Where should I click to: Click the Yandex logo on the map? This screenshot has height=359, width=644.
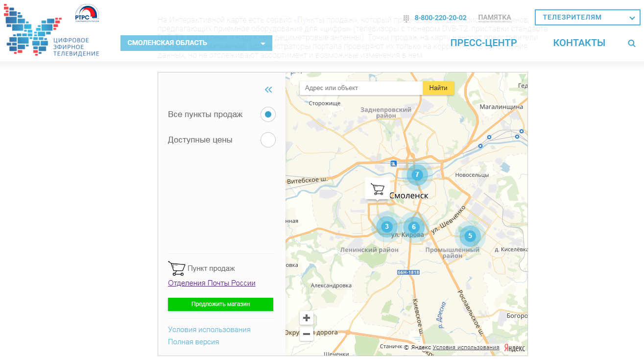(x=514, y=348)
